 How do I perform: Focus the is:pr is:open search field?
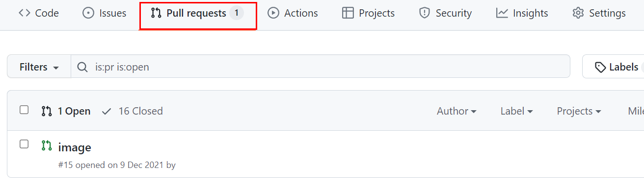pos(321,67)
